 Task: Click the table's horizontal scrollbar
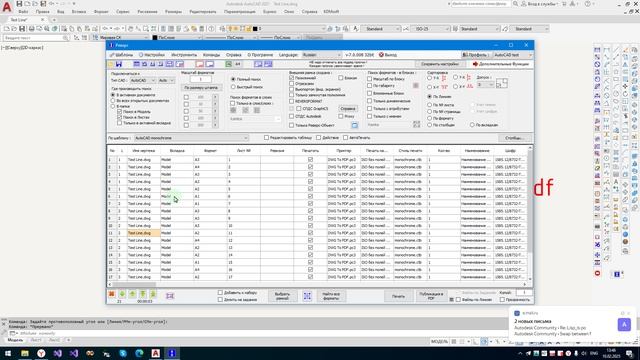318,284
